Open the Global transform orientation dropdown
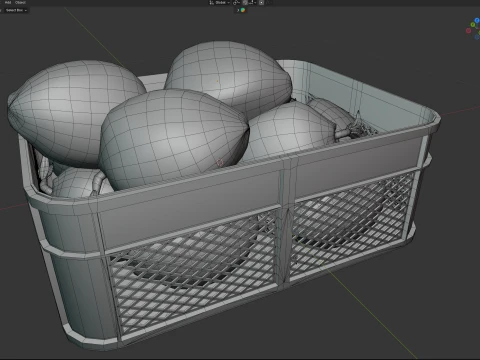 click(x=220, y=2)
